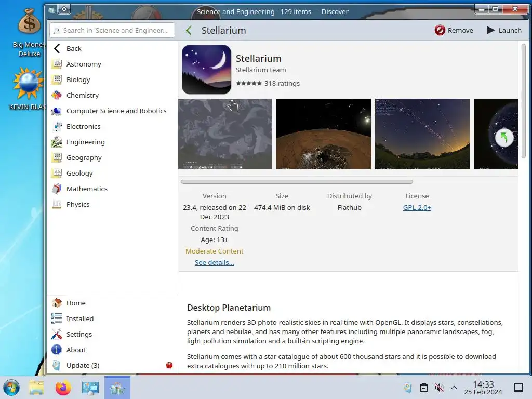
Task: Click Back label in sidebar
Action: [74, 48]
